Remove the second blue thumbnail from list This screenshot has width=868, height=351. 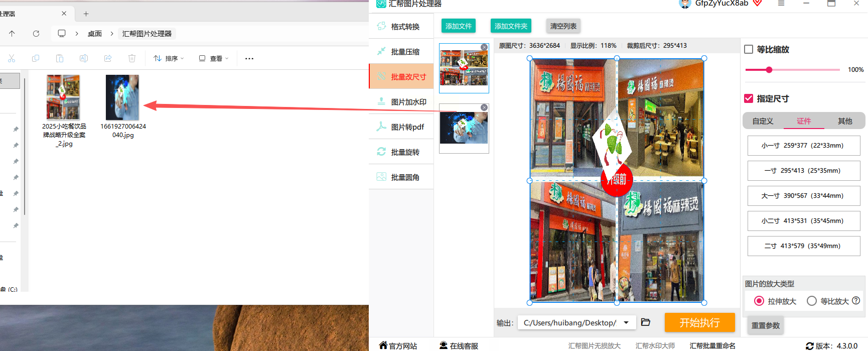484,107
